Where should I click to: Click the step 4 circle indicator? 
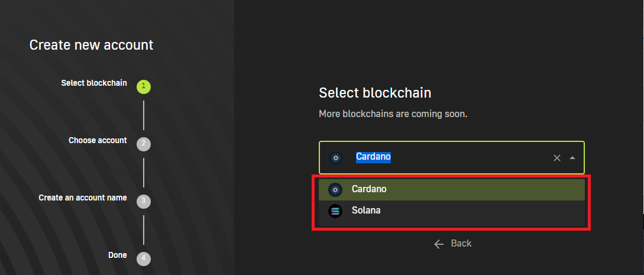pos(144,258)
